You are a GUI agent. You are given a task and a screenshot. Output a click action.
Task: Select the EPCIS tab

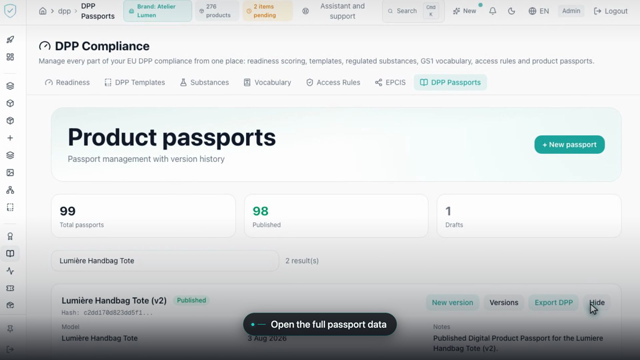pyautogui.click(x=390, y=82)
